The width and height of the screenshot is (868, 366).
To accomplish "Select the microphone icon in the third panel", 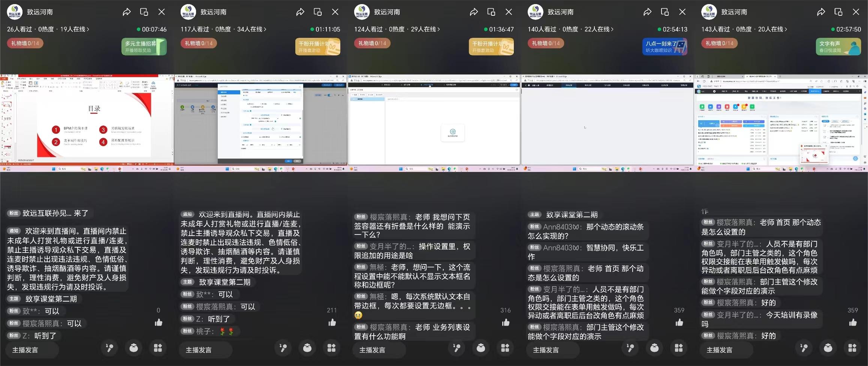I will click(x=456, y=348).
